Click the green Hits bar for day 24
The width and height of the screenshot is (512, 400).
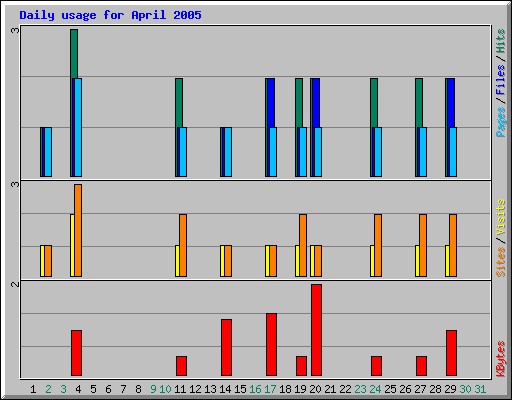point(374,103)
